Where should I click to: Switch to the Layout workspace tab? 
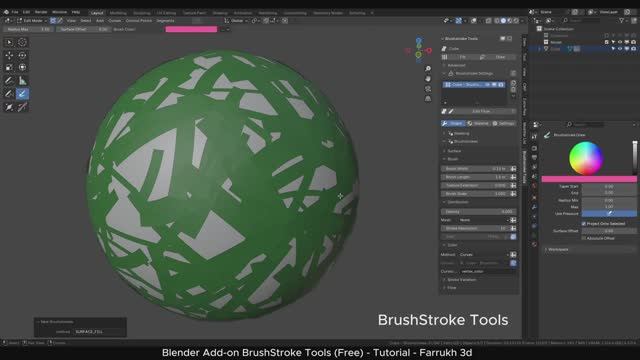click(97, 13)
